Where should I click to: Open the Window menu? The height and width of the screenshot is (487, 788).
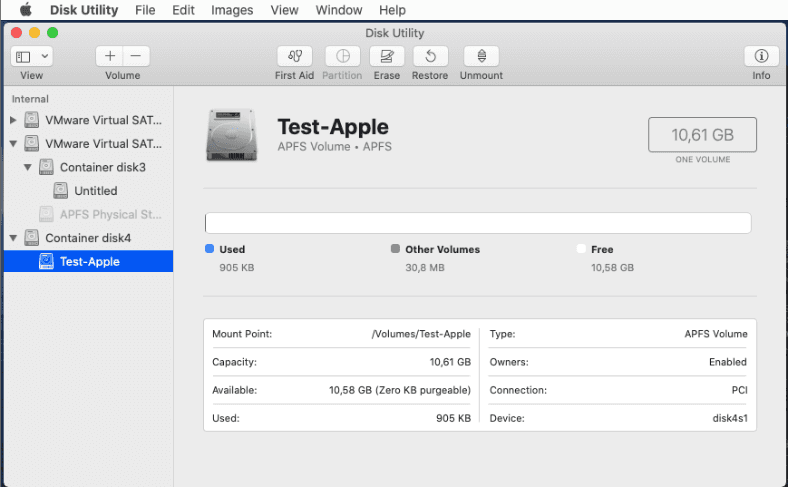pos(339,10)
